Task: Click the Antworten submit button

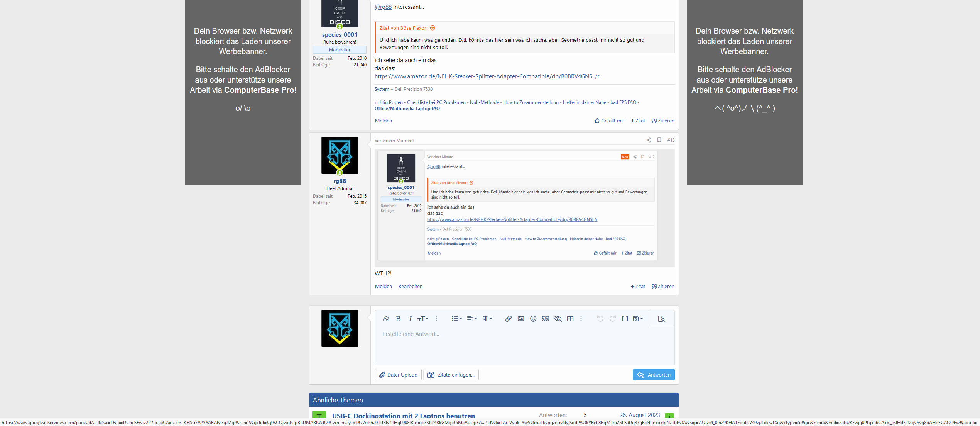Action: coord(653,375)
